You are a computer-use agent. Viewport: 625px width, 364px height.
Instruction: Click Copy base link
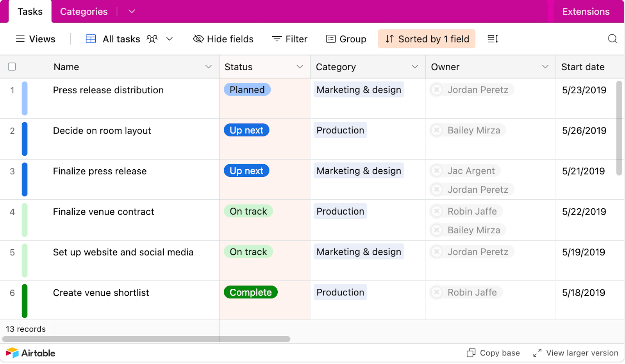pyautogui.click(x=493, y=353)
